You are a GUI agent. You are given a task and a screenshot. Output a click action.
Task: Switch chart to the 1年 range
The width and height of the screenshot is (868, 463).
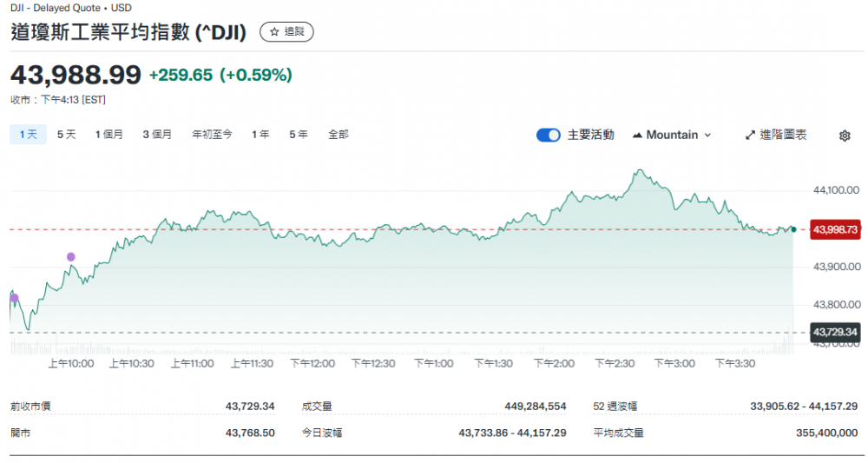point(260,135)
